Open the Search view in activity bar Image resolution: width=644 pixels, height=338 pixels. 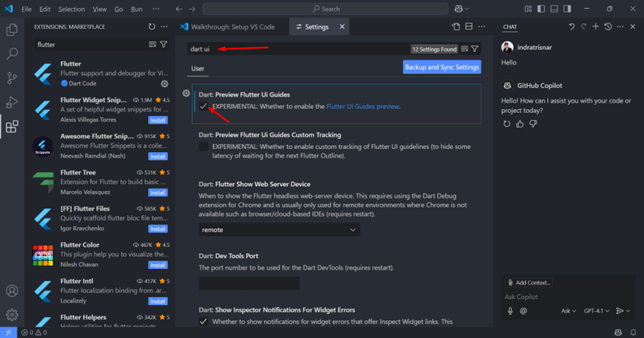coord(12,54)
